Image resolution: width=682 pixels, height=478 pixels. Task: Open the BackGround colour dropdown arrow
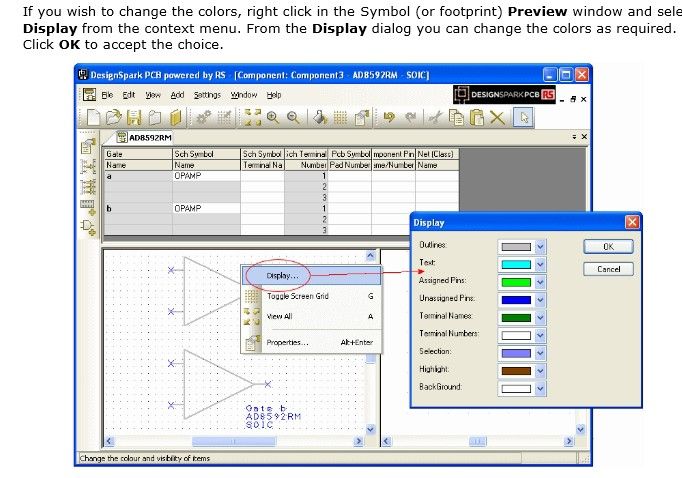[540, 388]
